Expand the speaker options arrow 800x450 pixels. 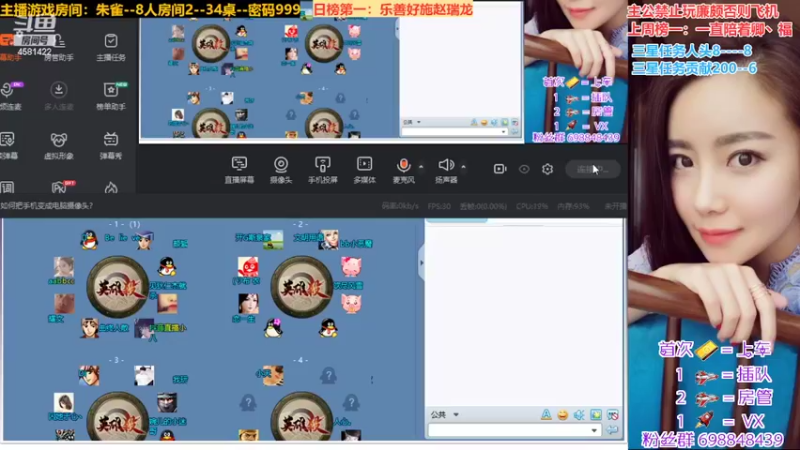click(x=463, y=166)
